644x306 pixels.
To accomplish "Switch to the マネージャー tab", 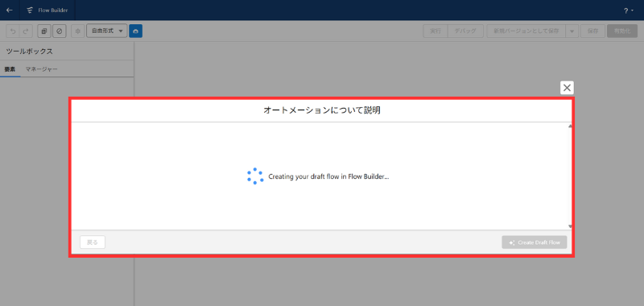I will 41,69.
